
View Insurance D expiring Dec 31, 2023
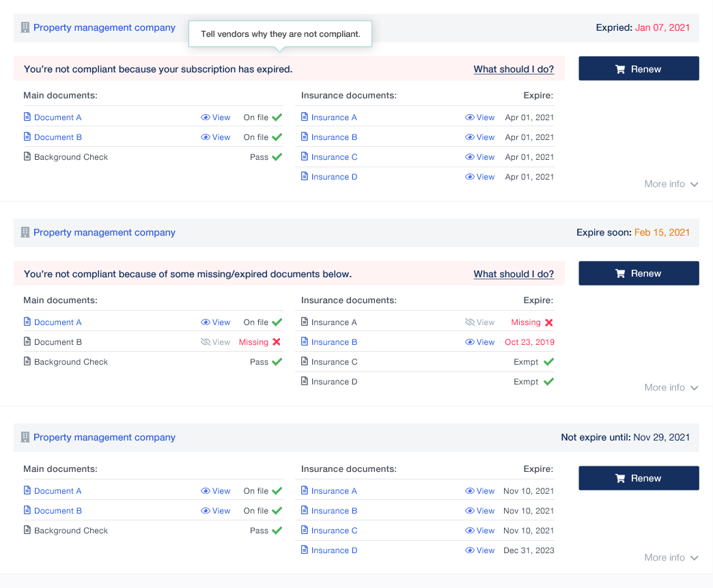coord(480,550)
